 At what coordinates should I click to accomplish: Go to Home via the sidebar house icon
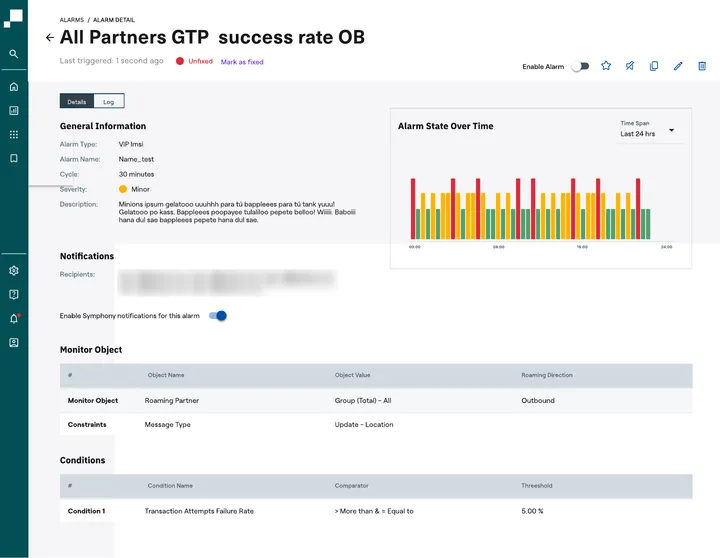click(x=14, y=86)
